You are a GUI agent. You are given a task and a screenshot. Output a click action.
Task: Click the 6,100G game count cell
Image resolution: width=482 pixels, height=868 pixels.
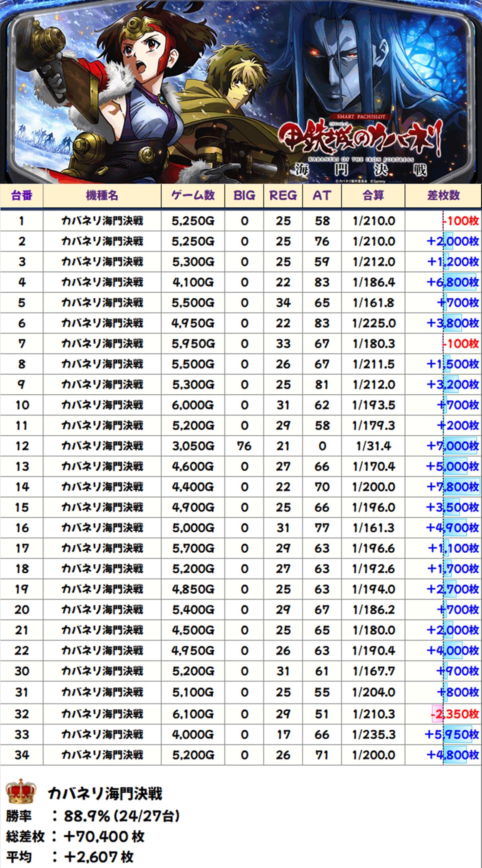coord(193,714)
